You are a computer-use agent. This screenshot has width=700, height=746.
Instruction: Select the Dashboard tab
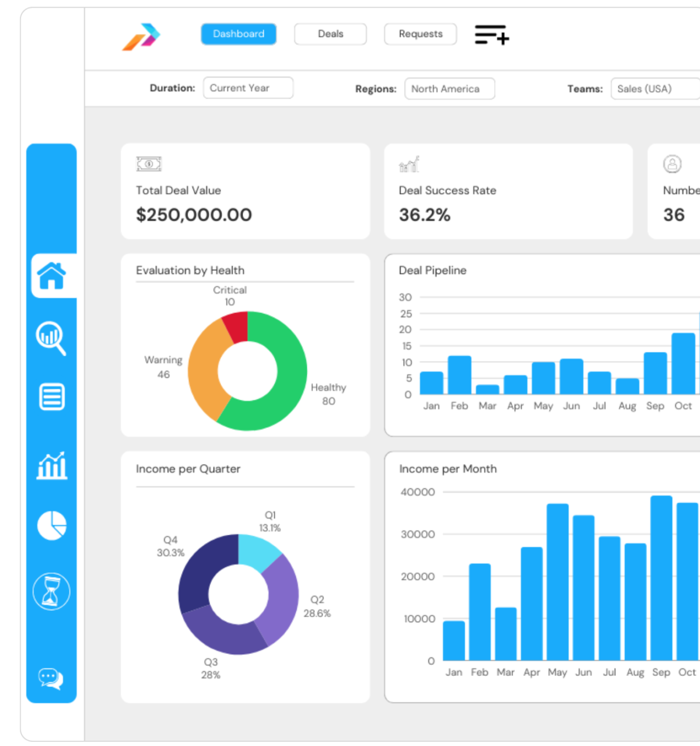[238, 34]
